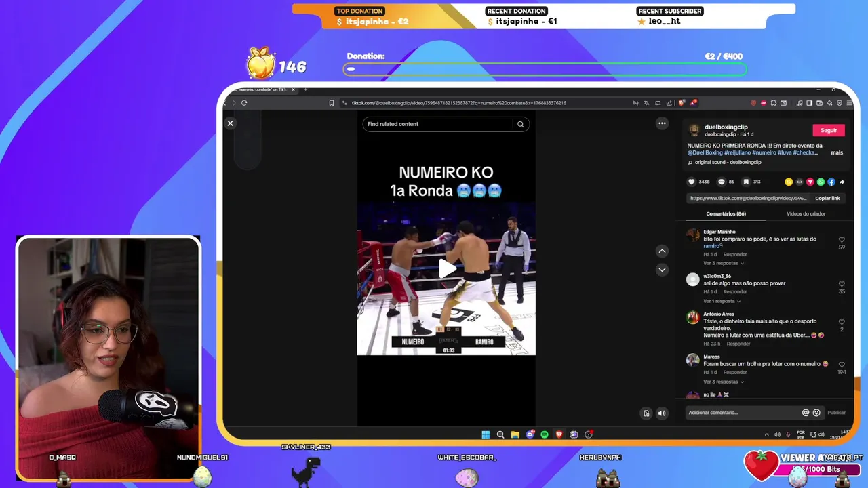Open the Windows Start menu
868x488 pixels.
pyautogui.click(x=486, y=434)
